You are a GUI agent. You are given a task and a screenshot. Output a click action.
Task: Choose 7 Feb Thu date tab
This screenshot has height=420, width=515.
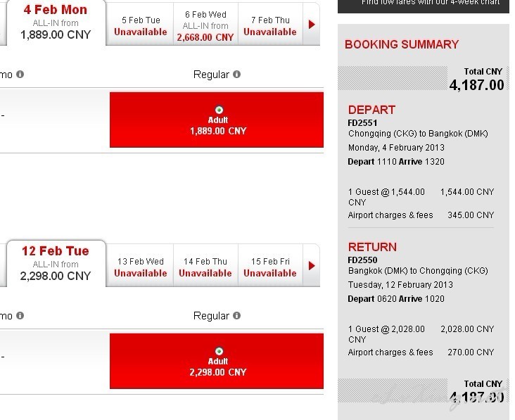[x=270, y=25]
